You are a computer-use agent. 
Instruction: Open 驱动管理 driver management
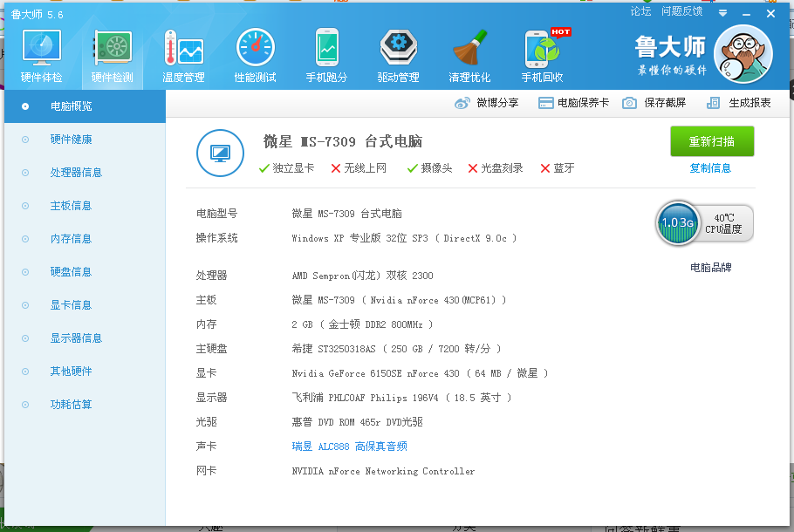[398, 52]
